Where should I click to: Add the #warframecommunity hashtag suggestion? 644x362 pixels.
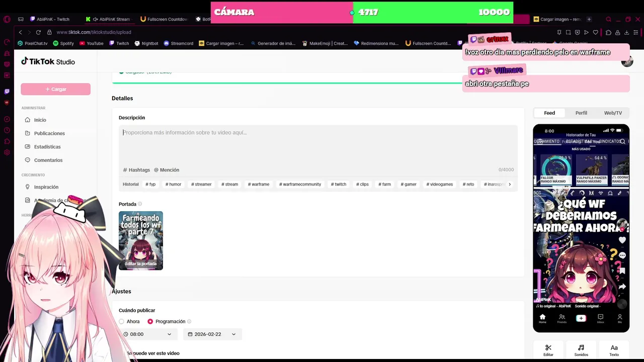(x=300, y=184)
